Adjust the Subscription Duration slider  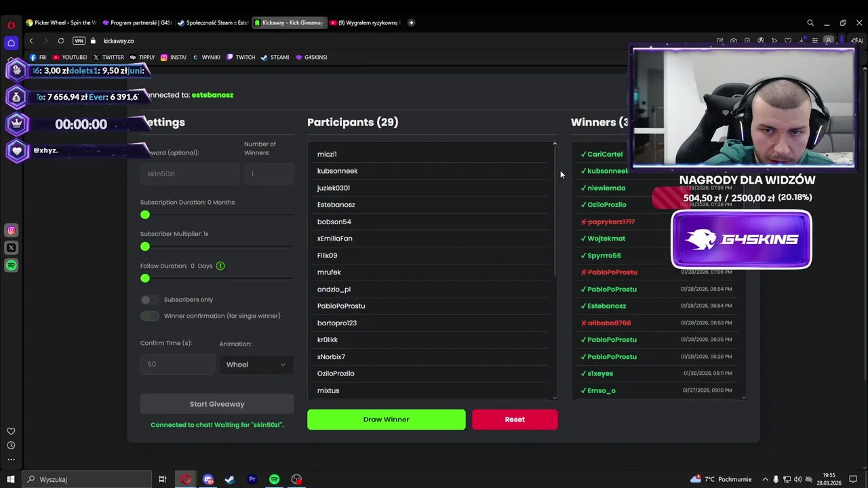pyautogui.click(x=217, y=215)
